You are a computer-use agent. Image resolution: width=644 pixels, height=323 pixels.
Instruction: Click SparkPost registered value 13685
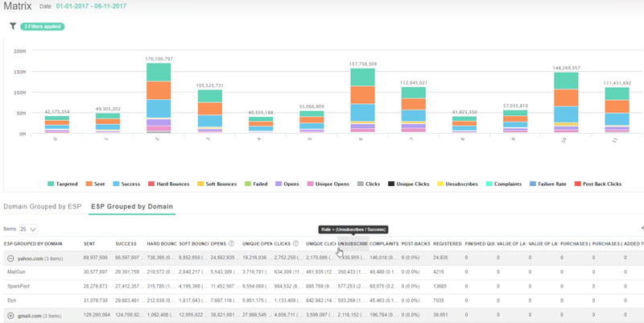pyautogui.click(x=440, y=286)
